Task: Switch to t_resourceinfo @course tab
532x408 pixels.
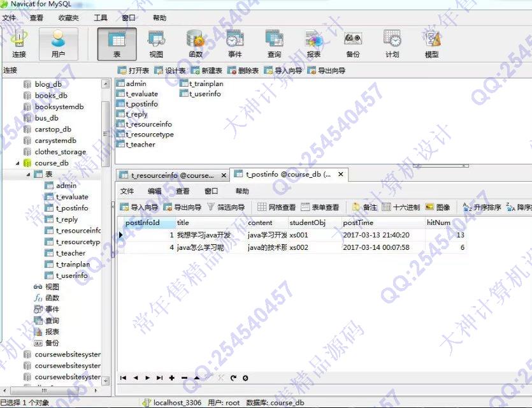Action: pos(173,175)
